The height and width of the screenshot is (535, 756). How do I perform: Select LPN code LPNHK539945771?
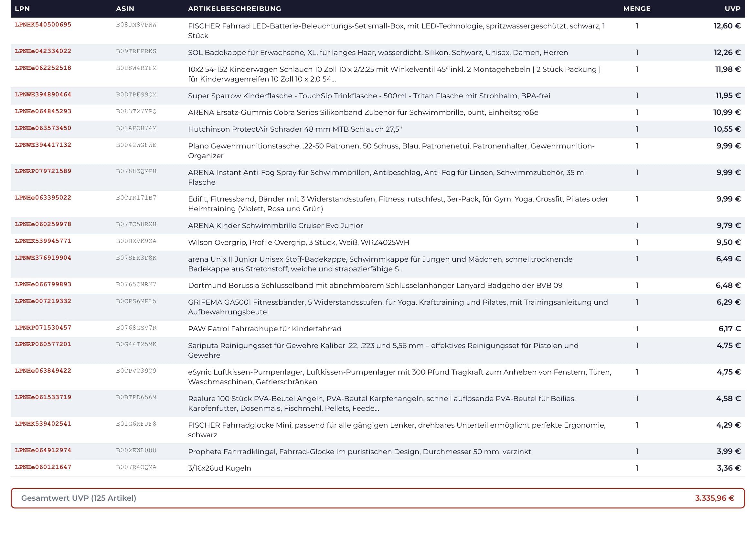(x=43, y=241)
